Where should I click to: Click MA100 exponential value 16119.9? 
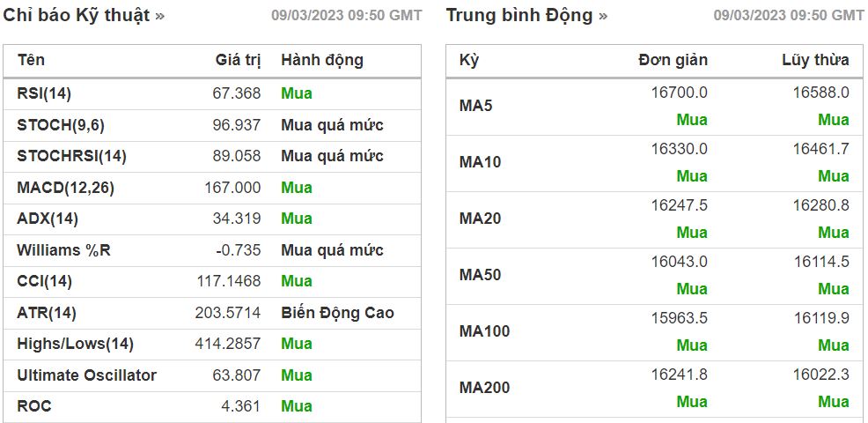pos(821,318)
